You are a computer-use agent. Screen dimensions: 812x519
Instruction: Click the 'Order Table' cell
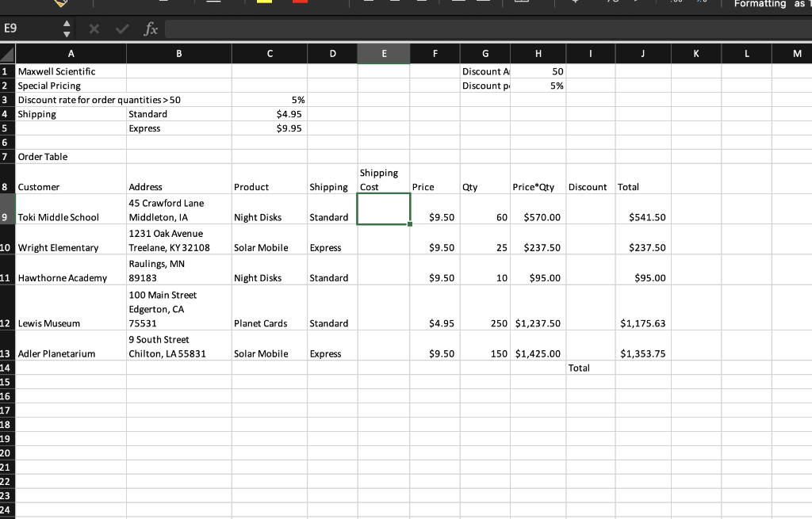(71, 157)
